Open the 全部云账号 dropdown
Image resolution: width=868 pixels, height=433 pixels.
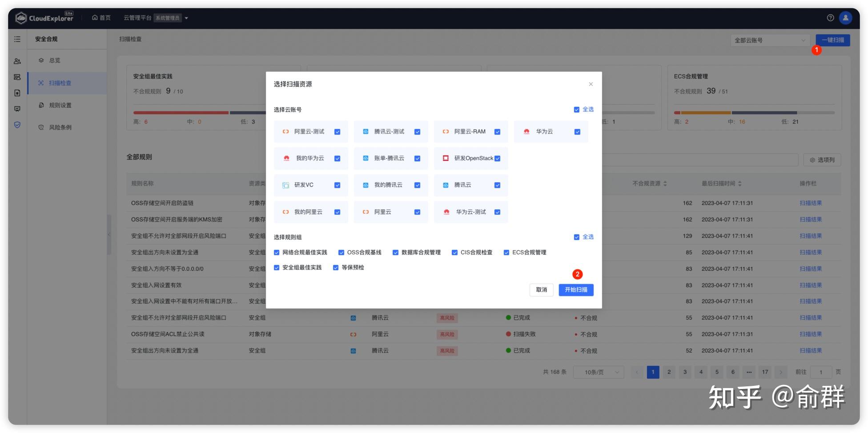pos(770,40)
